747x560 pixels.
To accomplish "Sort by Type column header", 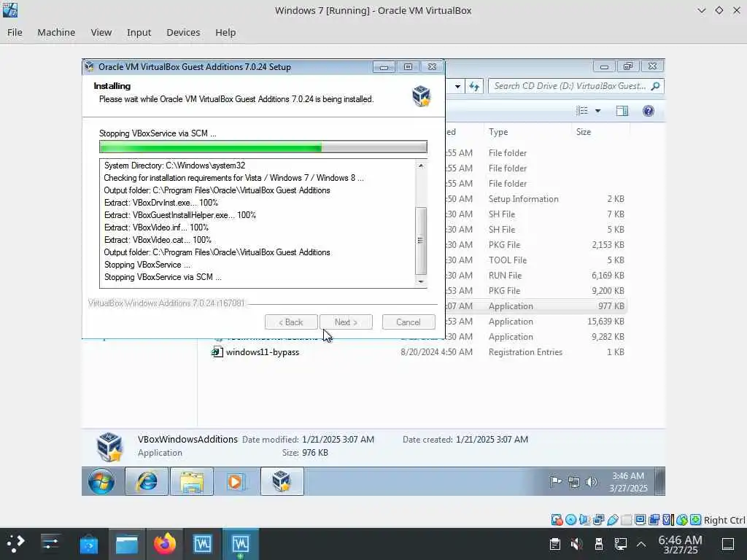I will click(x=498, y=132).
